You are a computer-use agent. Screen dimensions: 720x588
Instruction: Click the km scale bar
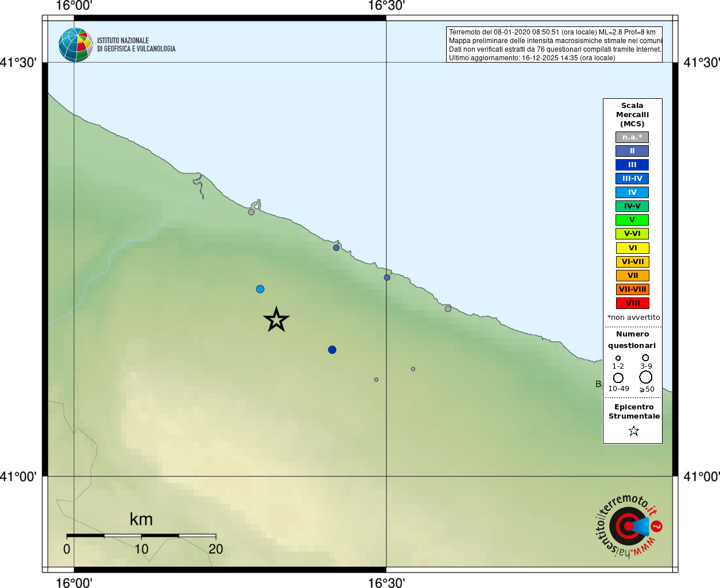point(141,536)
